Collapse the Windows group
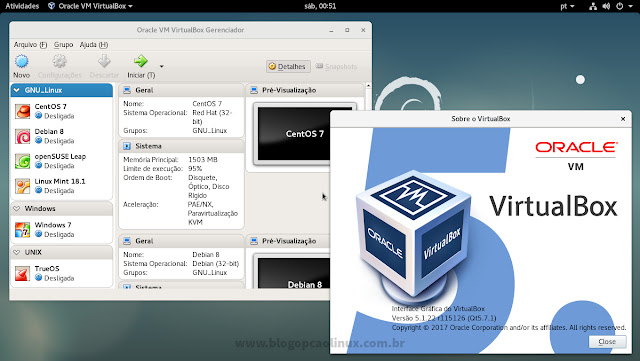 click(17, 209)
